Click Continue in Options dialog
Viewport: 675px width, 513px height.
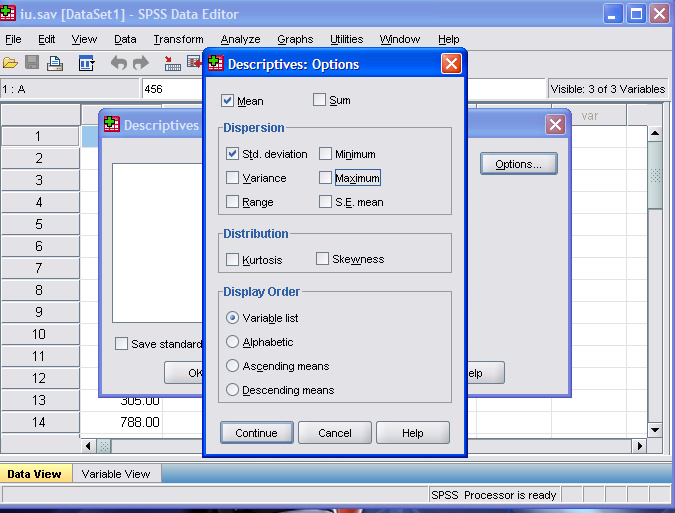click(257, 433)
